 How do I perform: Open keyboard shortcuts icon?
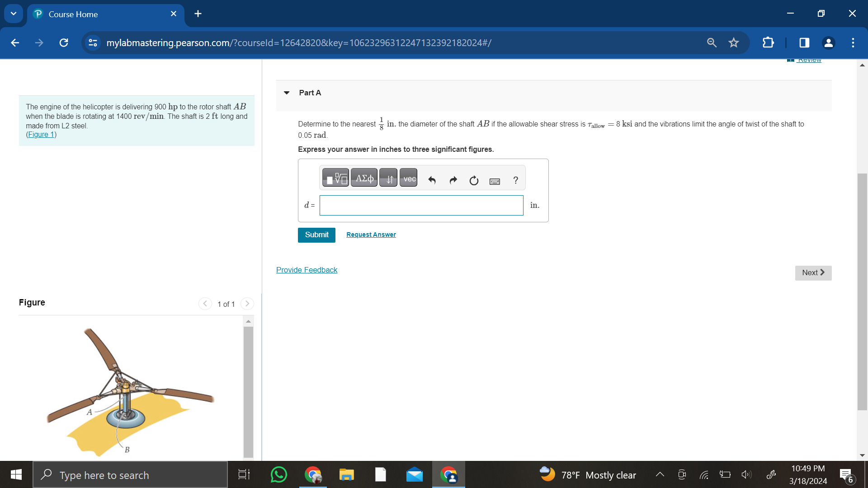495,181
